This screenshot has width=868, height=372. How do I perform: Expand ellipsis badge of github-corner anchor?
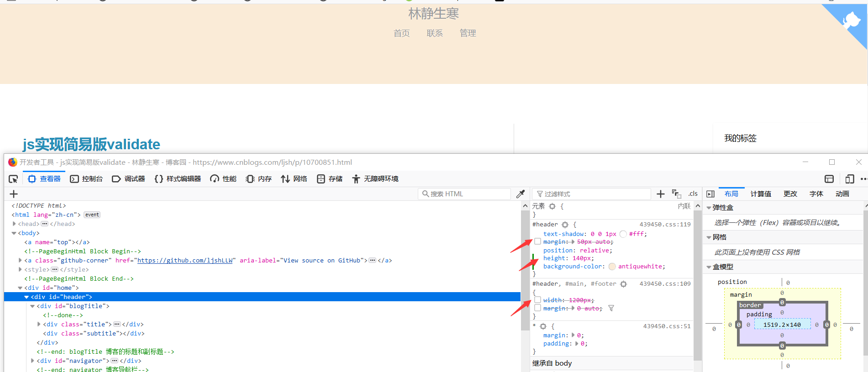(373, 261)
